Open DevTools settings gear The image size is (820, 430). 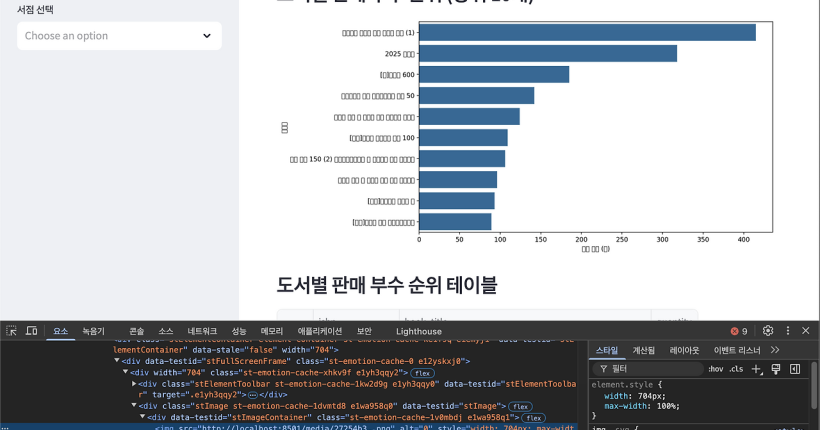768,331
